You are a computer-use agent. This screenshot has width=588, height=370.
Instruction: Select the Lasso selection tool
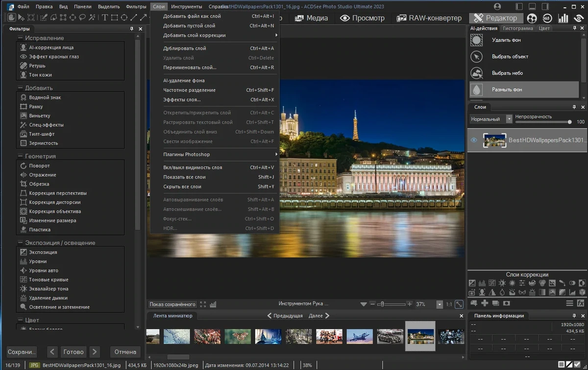click(x=82, y=18)
